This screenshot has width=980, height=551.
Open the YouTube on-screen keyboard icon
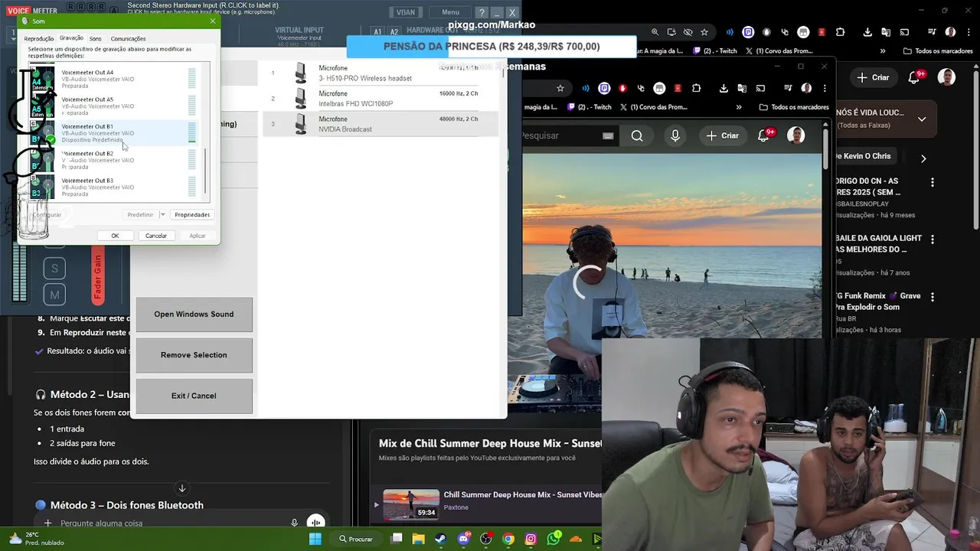pyautogui.click(x=608, y=135)
